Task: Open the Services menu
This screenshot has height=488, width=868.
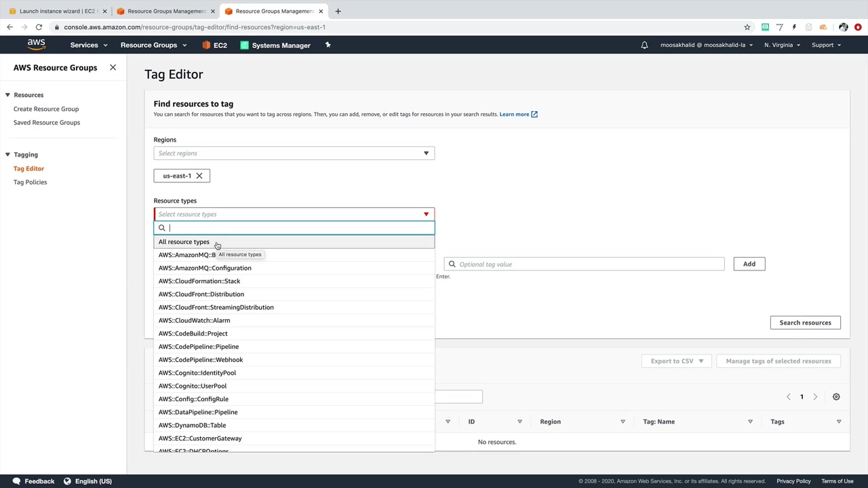Action: point(88,45)
